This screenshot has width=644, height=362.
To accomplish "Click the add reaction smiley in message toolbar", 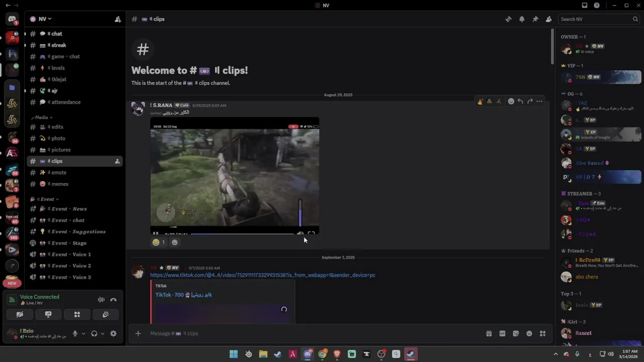I will coord(511,101).
